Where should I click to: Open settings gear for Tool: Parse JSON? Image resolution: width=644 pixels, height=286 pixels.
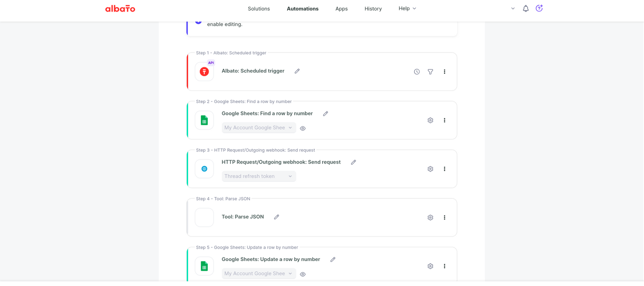pyautogui.click(x=431, y=217)
